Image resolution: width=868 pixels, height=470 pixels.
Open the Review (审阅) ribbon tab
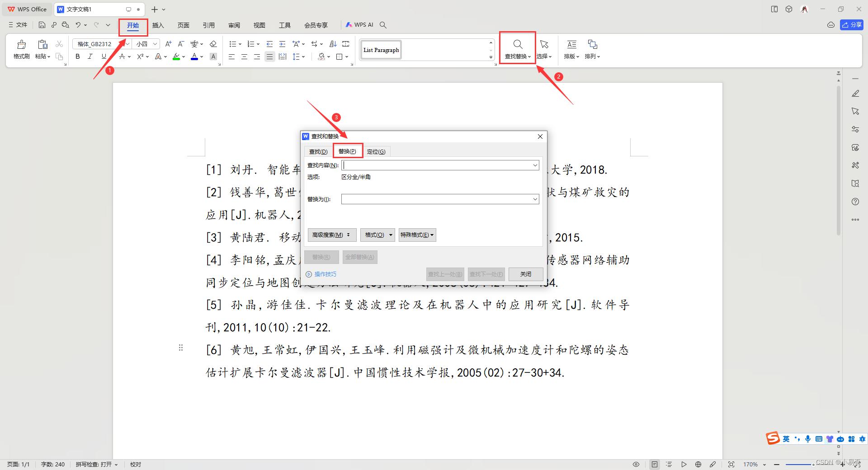[x=234, y=25]
